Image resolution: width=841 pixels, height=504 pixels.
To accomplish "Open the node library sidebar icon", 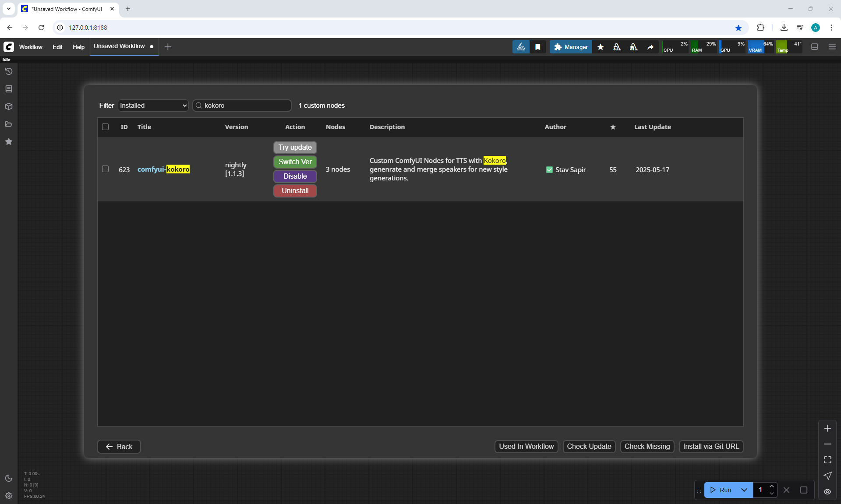I will (x=8, y=89).
